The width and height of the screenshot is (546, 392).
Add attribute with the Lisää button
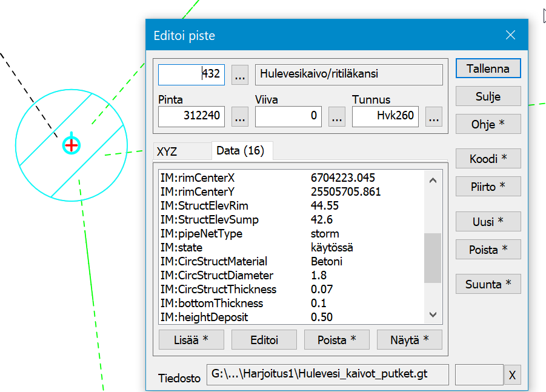click(x=191, y=340)
